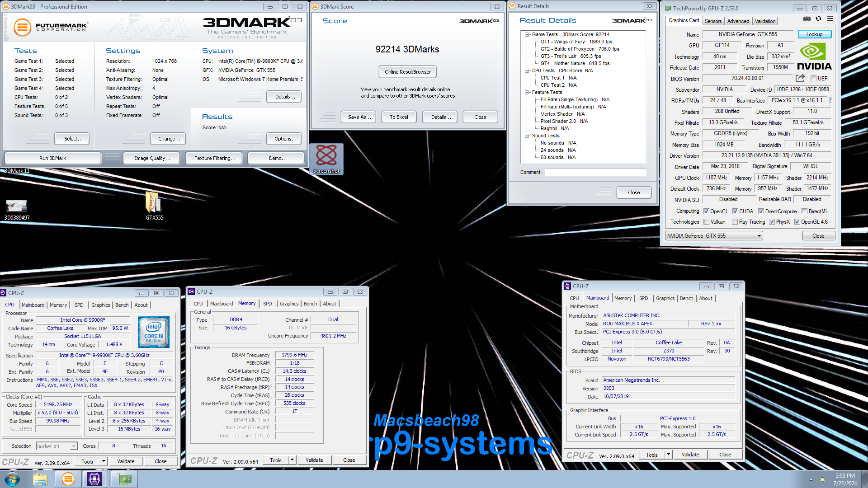Select the Screenshot desktop icon

point(326,159)
